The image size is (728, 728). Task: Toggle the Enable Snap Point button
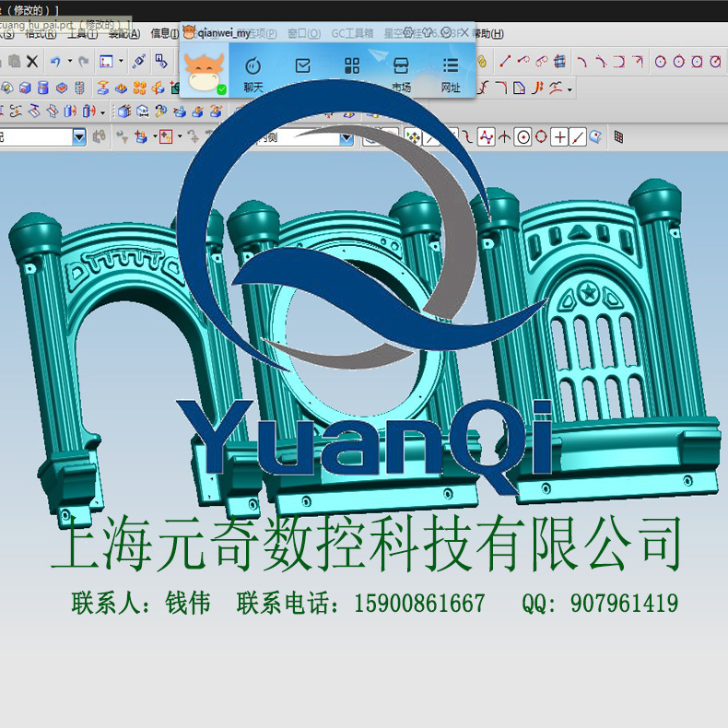(412, 137)
